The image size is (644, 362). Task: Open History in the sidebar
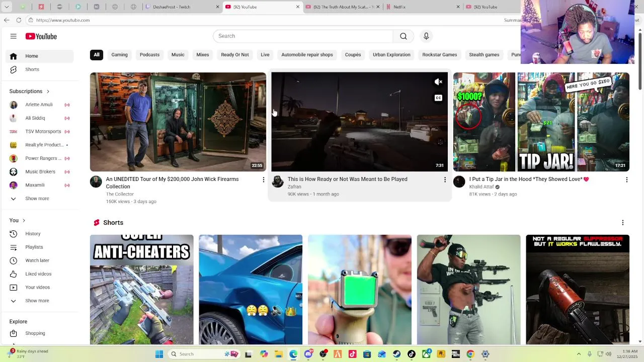pos(40,234)
